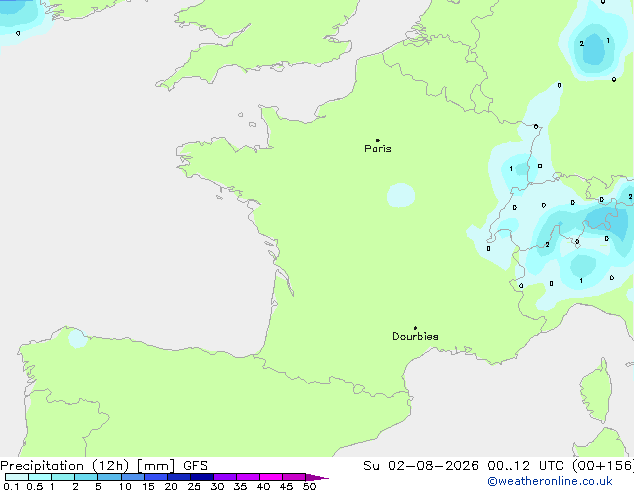Screen dimensions: 634x490
Task: Click the legend value 50
Action: (309, 486)
